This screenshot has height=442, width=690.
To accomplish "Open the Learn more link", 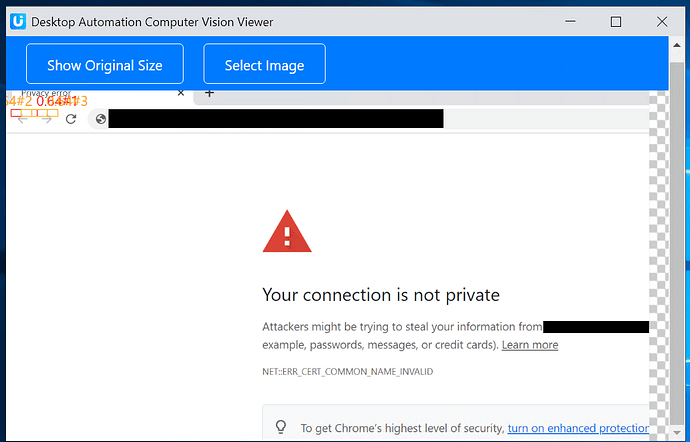I will tap(530, 345).
